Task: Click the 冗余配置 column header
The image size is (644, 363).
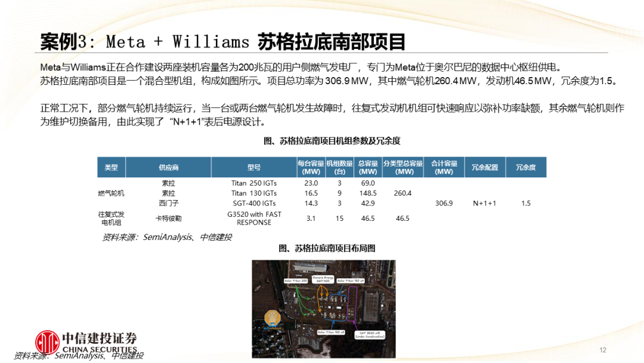Action: click(485, 167)
